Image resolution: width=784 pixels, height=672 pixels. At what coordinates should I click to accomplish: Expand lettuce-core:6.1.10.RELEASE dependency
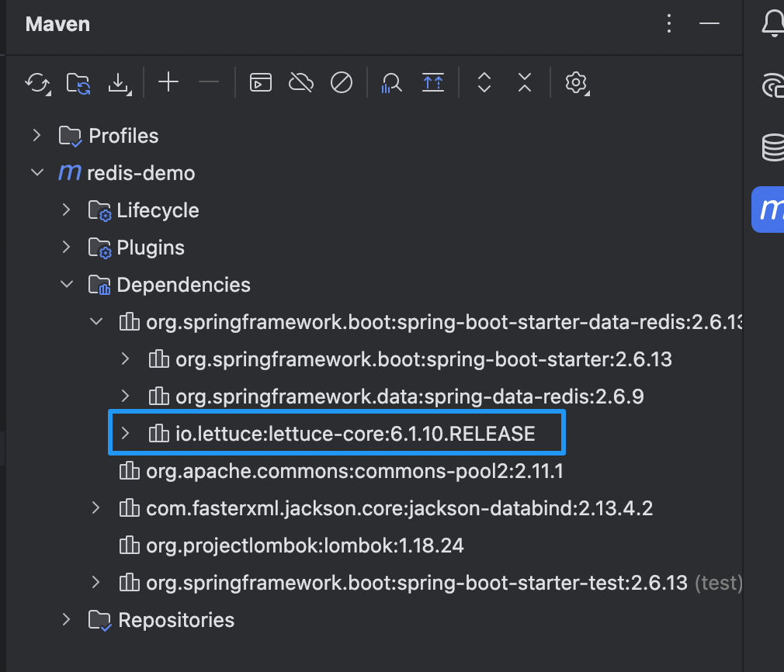tap(125, 433)
